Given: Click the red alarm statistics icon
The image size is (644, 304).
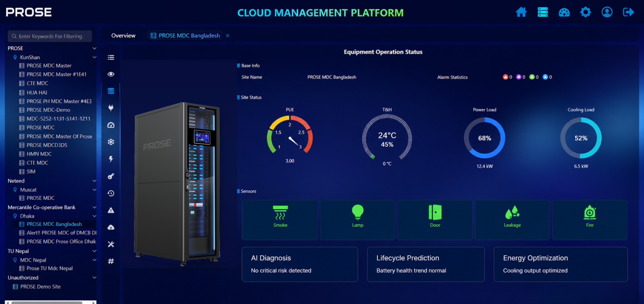Looking at the screenshot, I should click(x=505, y=77).
